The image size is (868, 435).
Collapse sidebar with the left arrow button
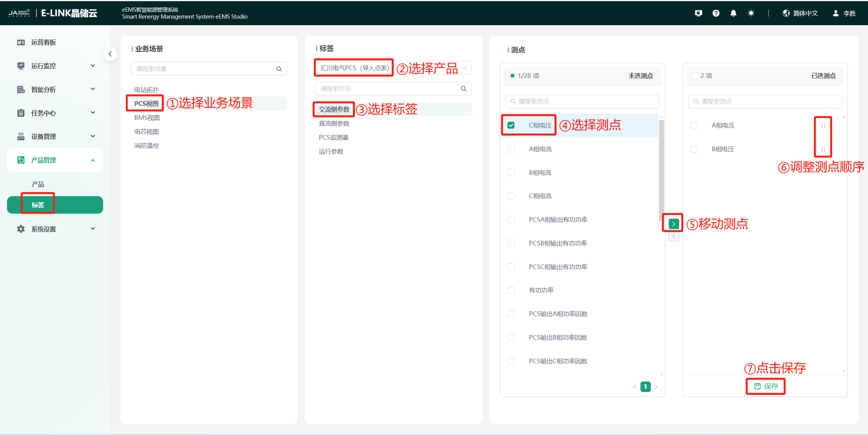pyautogui.click(x=110, y=54)
